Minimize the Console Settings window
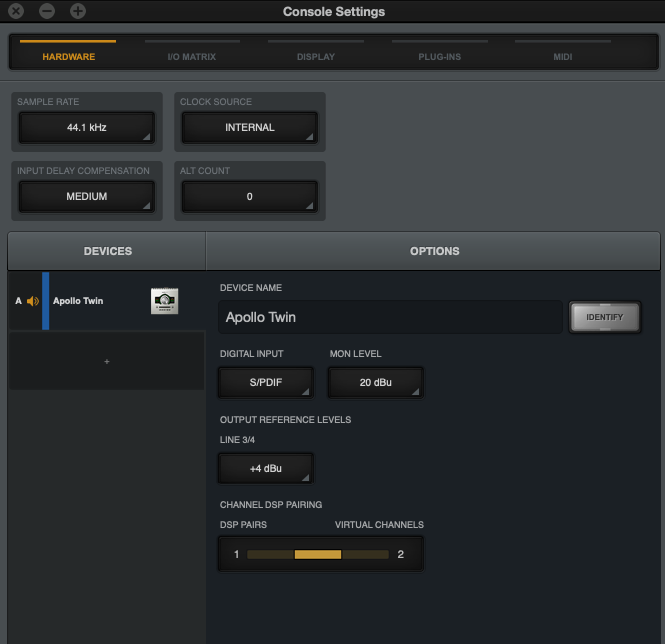The height and width of the screenshot is (644, 665). (47, 11)
